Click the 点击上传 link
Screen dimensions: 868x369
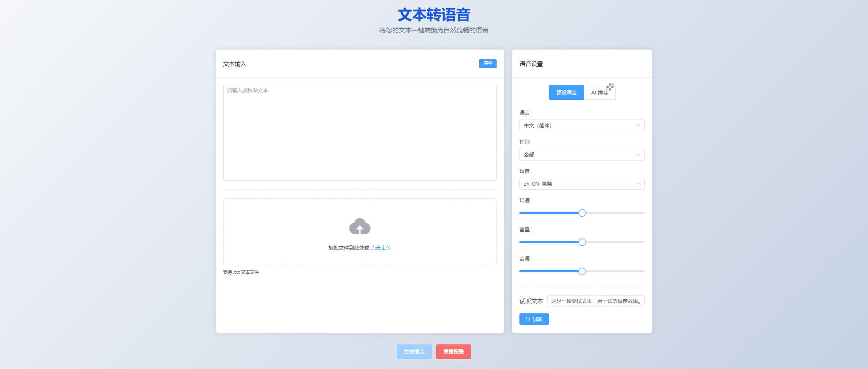pos(381,248)
